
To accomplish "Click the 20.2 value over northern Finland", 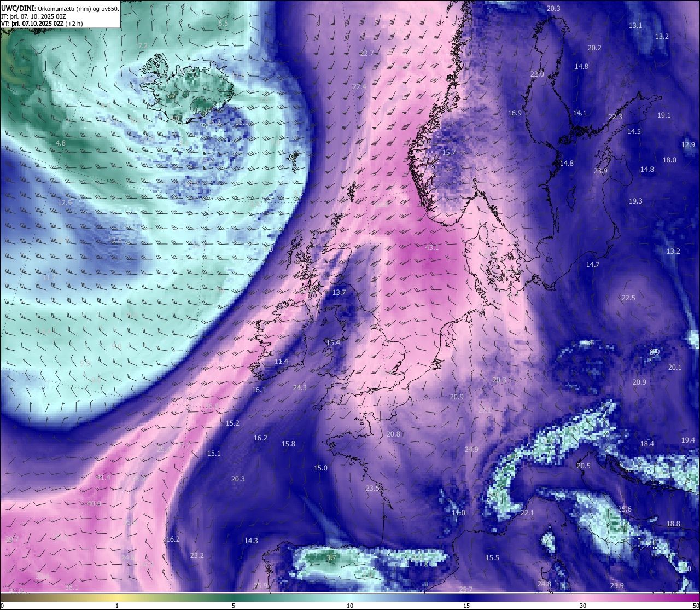I will 594,48.
